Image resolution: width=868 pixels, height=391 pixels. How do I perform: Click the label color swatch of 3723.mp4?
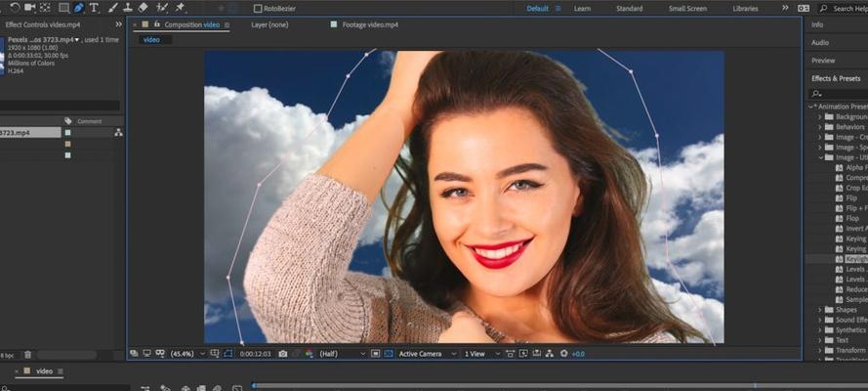click(x=67, y=133)
